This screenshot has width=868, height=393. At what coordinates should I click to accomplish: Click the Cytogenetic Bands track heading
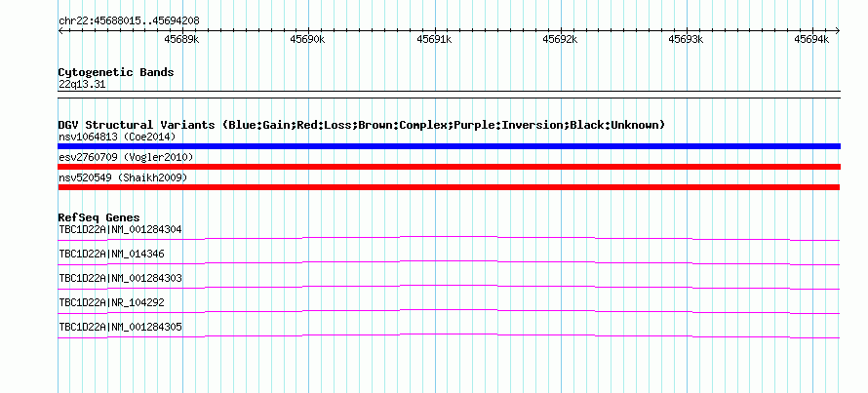coord(116,72)
